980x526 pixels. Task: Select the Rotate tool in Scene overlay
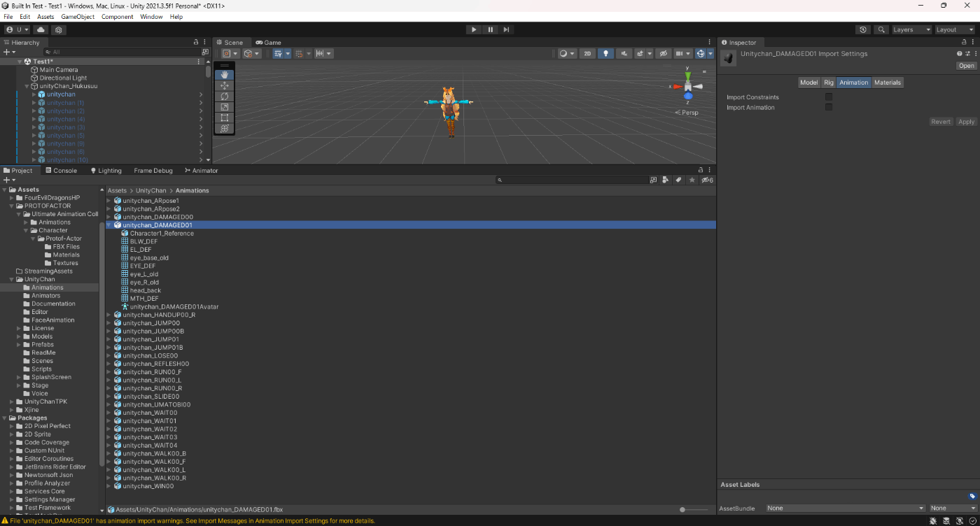point(224,97)
